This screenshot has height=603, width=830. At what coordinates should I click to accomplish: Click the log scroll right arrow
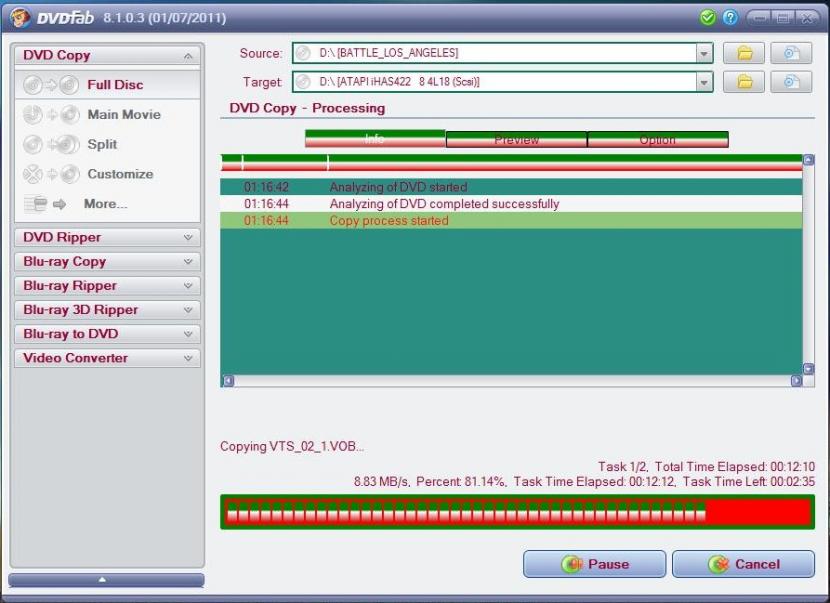pos(796,381)
